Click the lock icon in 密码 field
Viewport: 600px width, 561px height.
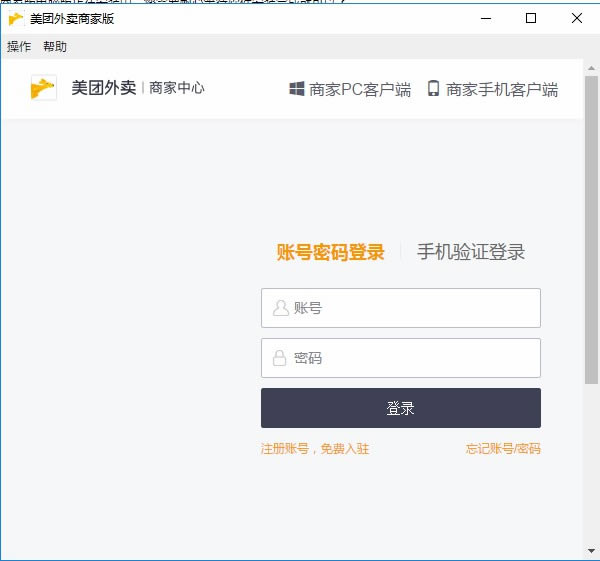[x=280, y=358]
